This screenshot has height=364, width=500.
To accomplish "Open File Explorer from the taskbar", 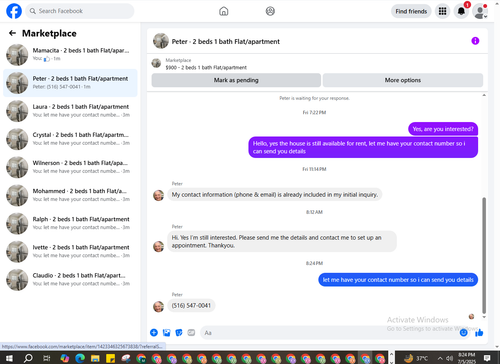I will click(x=95, y=358).
